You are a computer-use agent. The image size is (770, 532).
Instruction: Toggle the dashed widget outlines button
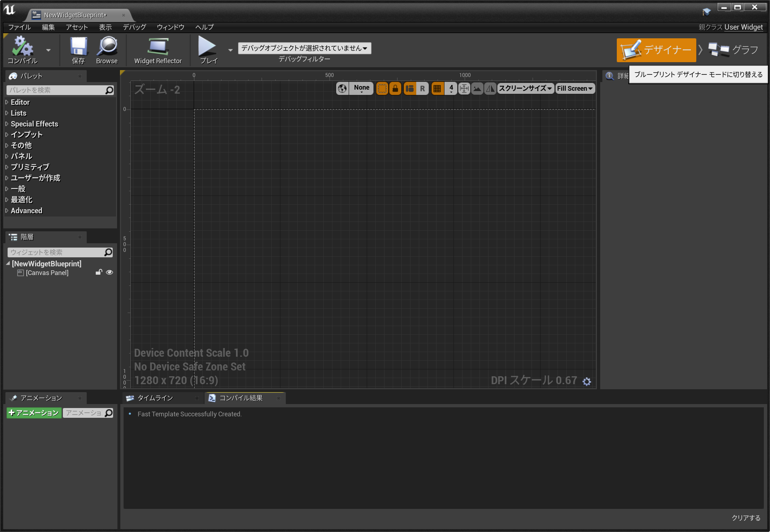pyautogui.click(x=382, y=89)
